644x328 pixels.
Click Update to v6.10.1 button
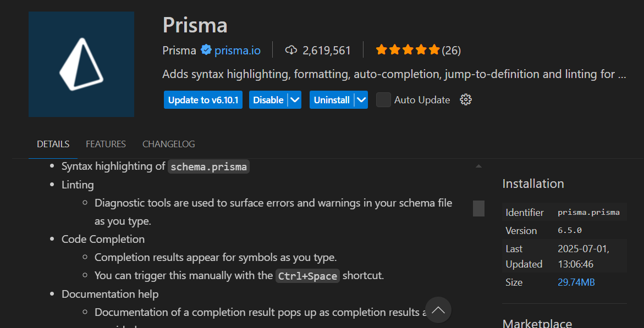pos(203,100)
